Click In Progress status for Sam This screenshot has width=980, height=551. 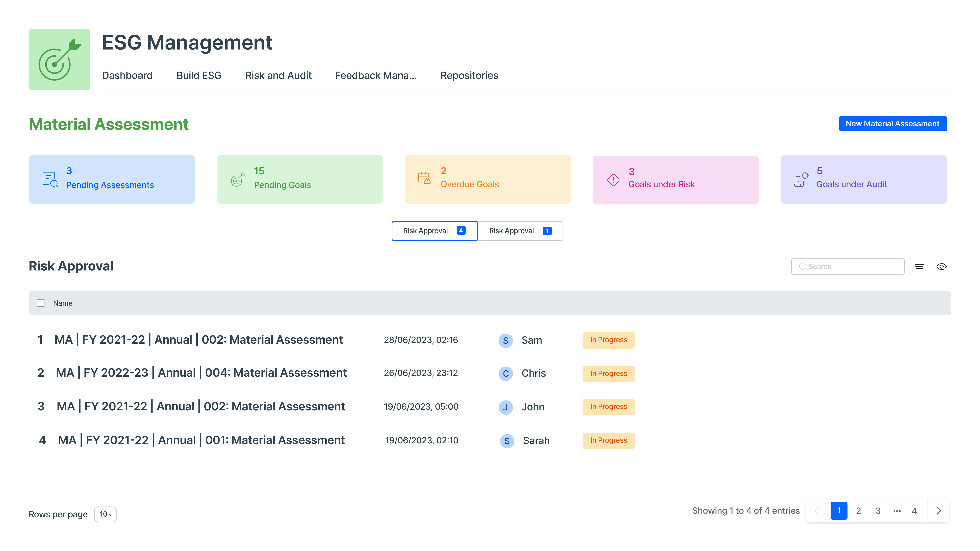point(608,340)
